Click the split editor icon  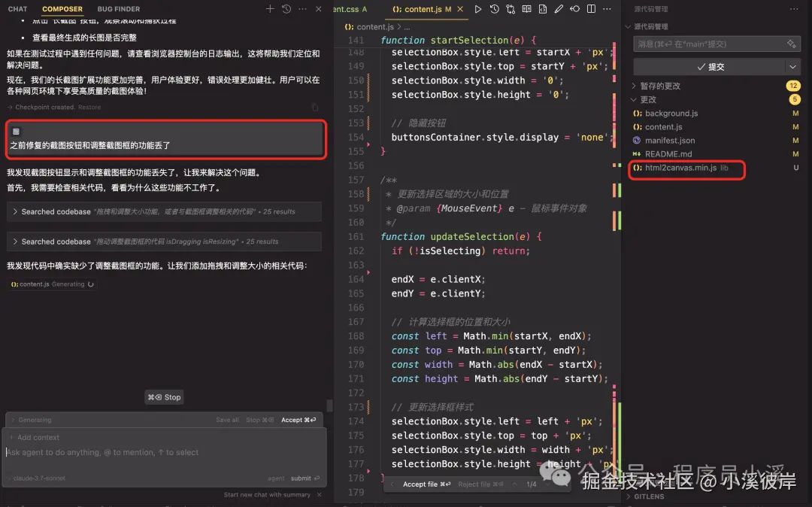592,9
